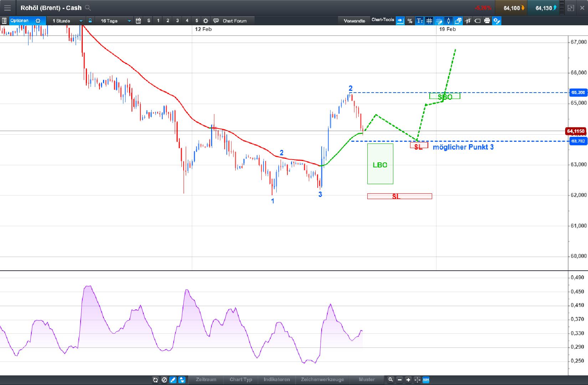Select the drawing pencil icon in bottom bar
The width and height of the screenshot is (588, 385).
click(x=173, y=380)
